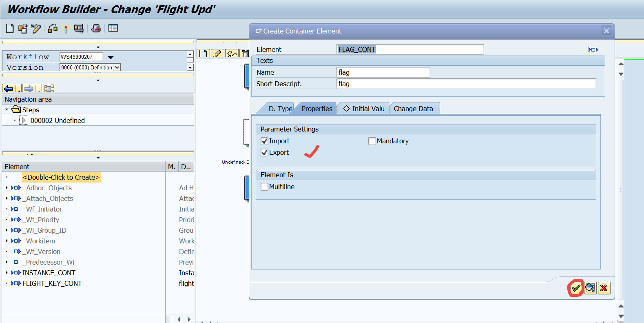Click the red-banded hat icon in toolbar

96,28
